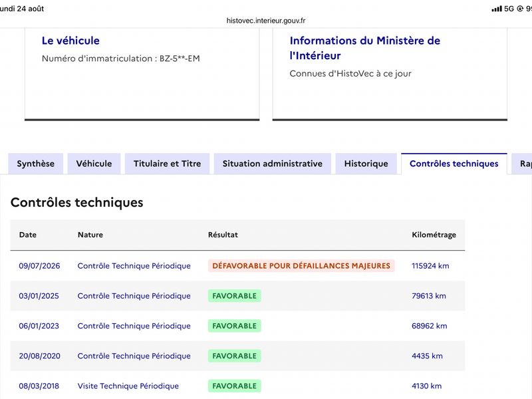The width and height of the screenshot is (532, 399).
Task: Click the mileage value 4130 km
Action: coord(427,386)
